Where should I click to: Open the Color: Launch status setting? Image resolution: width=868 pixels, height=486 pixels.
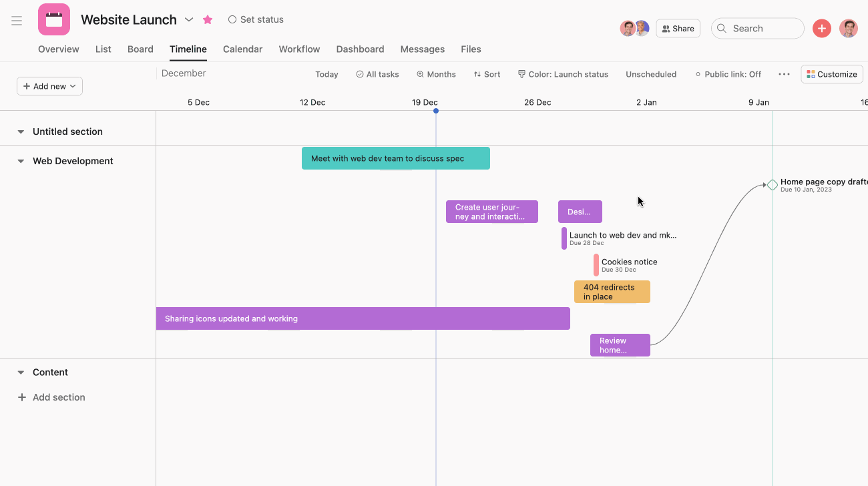563,74
